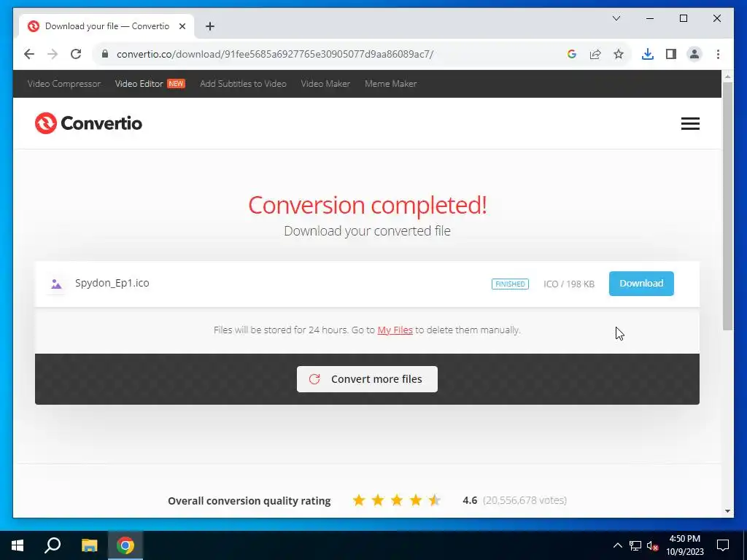Open a new browser tab

click(210, 26)
